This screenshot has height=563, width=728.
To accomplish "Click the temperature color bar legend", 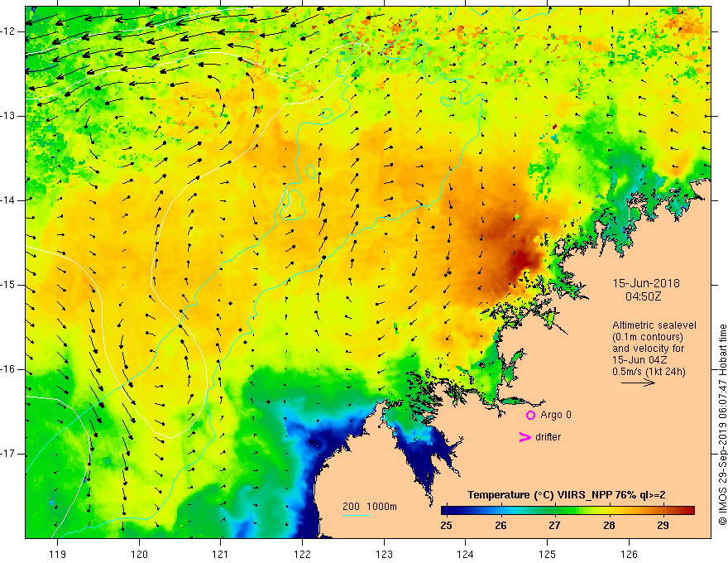I will coord(568,511).
